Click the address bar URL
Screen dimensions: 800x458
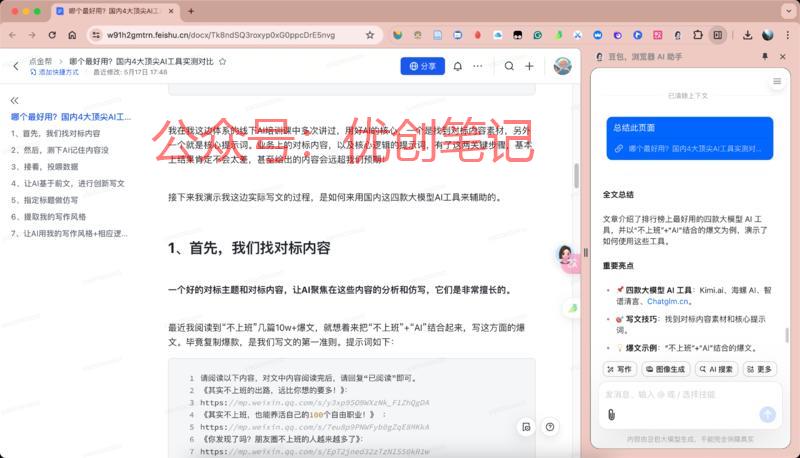click(220, 35)
